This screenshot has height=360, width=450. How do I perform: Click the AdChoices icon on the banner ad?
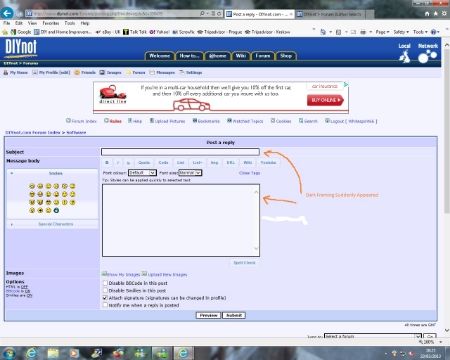[346, 85]
